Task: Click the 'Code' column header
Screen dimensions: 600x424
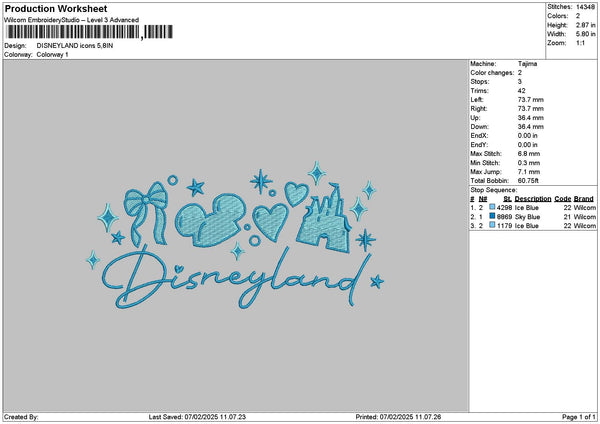Action: pyautogui.click(x=562, y=199)
